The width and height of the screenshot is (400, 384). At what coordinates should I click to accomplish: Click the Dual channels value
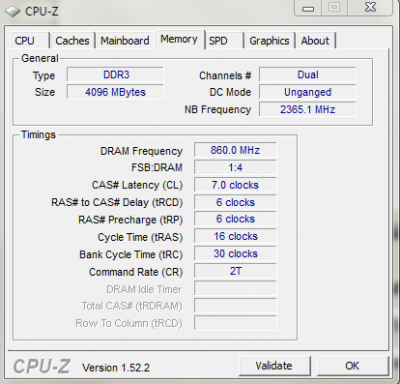[x=308, y=75]
